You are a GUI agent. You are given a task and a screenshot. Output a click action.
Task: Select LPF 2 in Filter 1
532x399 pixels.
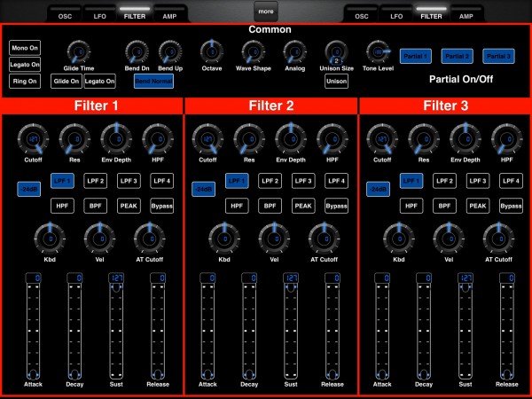(x=96, y=181)
